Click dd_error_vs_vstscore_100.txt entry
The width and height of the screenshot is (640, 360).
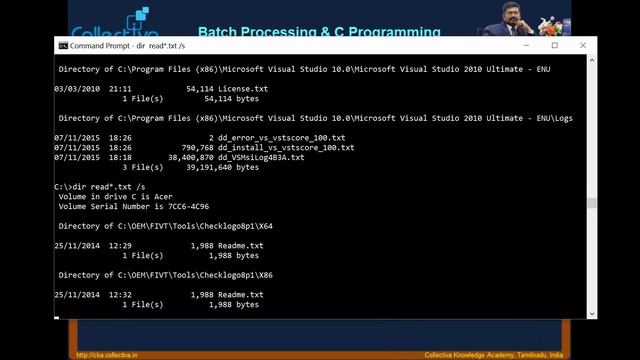point(281,138)
